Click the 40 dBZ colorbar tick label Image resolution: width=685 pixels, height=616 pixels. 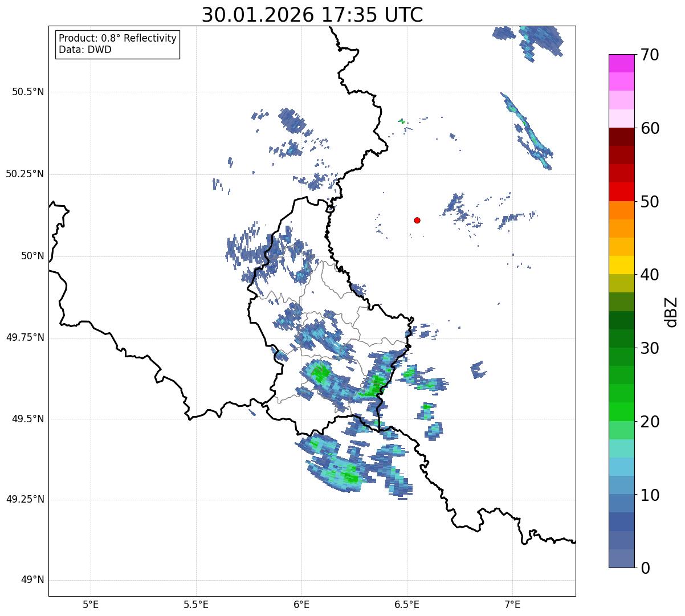tap(650, 275)
